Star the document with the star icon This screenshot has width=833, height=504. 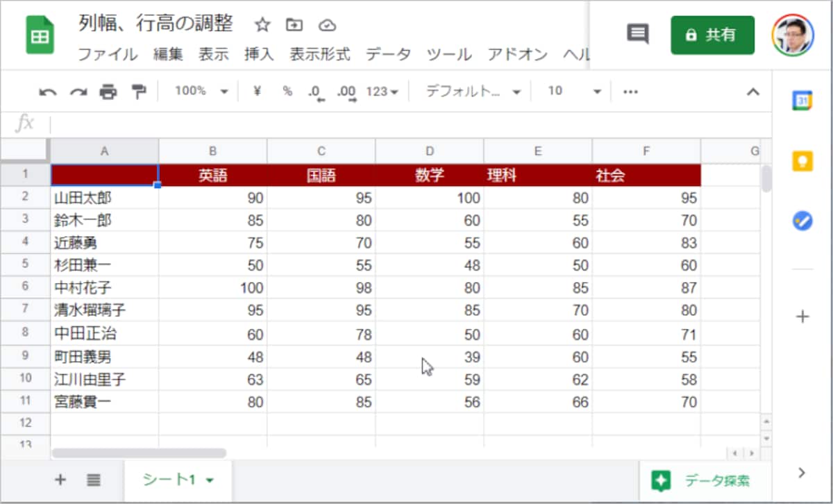tap(262, 25)
